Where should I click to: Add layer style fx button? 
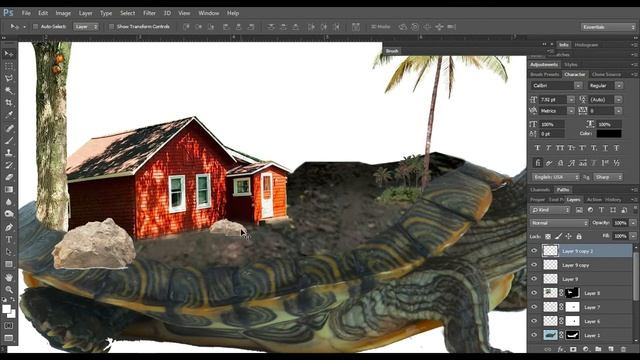(561, 349)
